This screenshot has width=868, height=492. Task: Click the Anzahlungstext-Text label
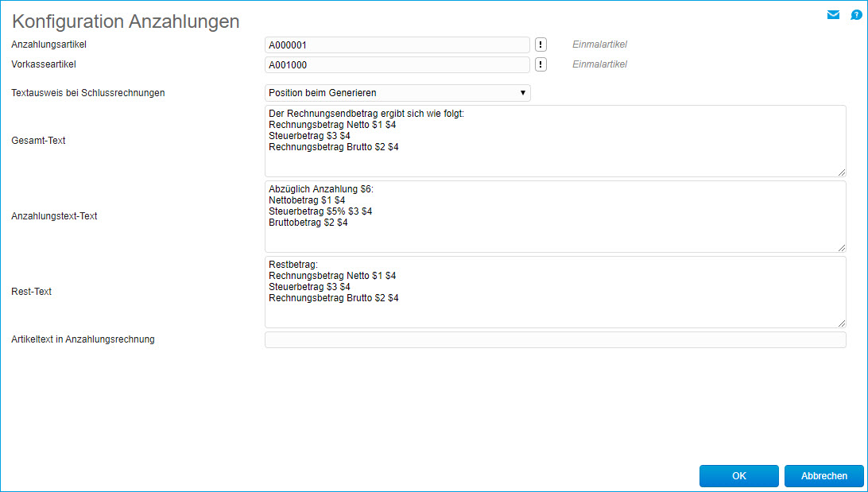[x=54, y=216]
